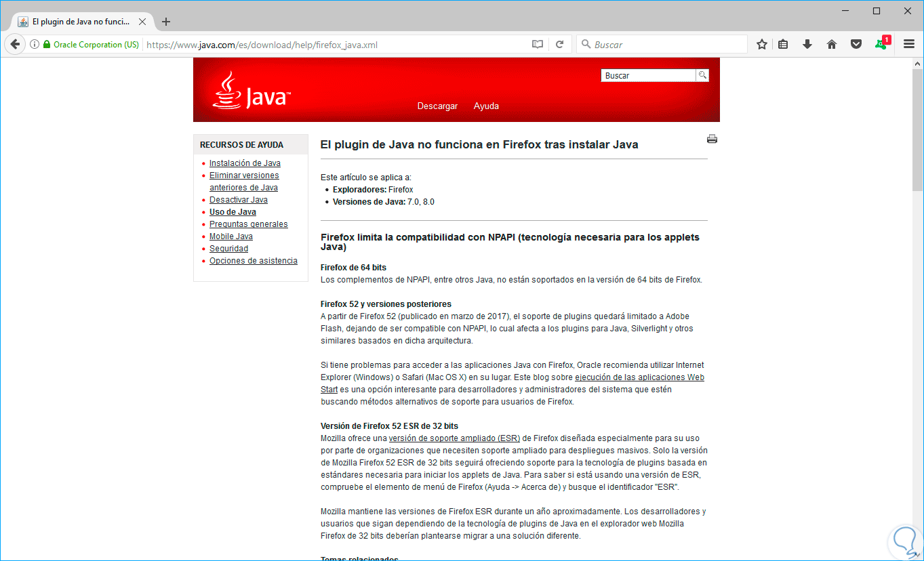Click the Java header 'Buscar' search field
Viewport: 924px width, 561px height.
click(649, 75)
